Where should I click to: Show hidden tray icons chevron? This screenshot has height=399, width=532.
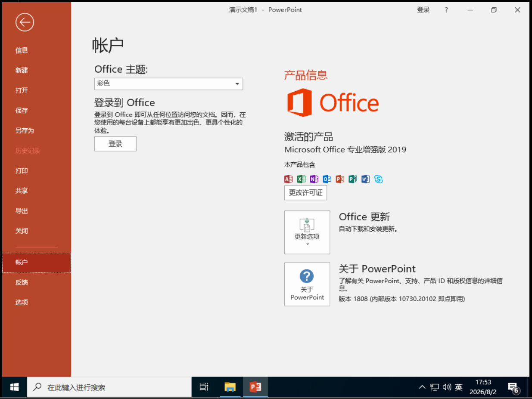point(422,387)
